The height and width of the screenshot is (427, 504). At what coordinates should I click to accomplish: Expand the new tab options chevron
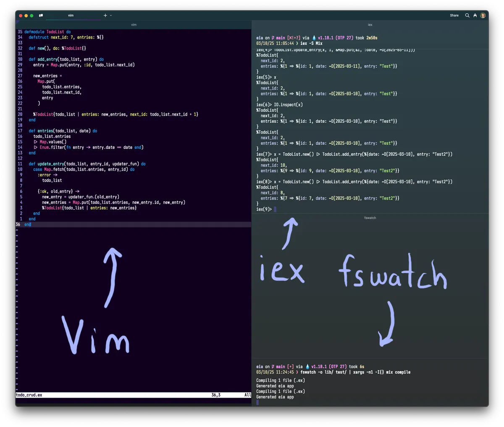[x=111, y=15]
